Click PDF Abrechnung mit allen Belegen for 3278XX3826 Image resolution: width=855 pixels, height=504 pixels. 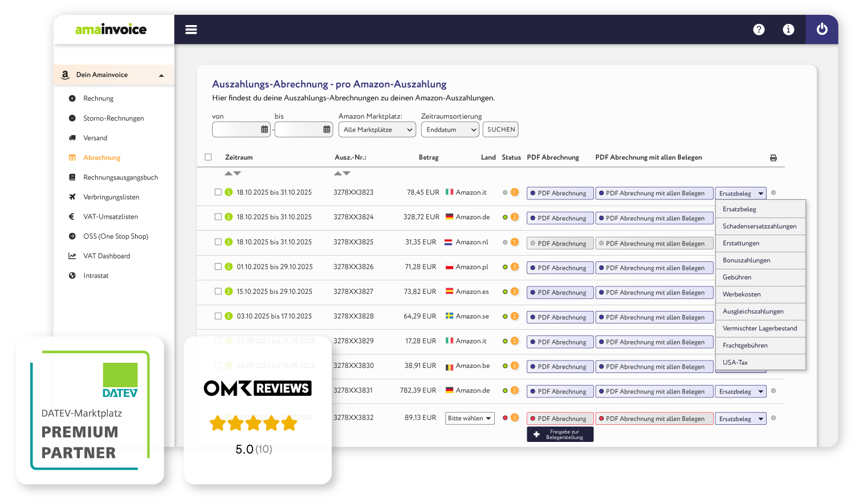(654, 268)
